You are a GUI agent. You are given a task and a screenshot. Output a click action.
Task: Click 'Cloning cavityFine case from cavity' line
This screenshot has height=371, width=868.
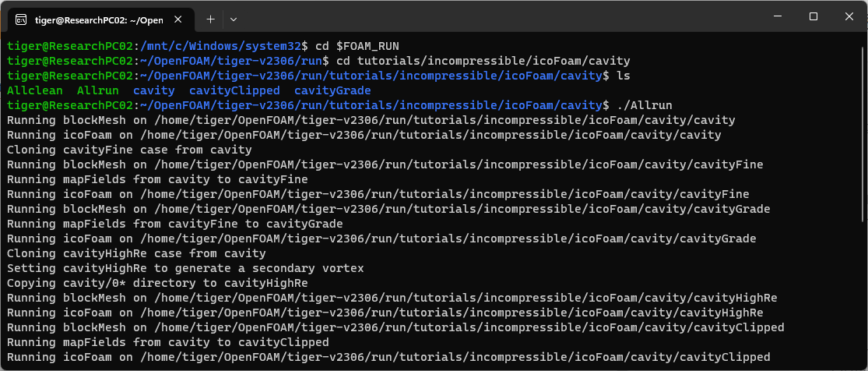[129, 150]
